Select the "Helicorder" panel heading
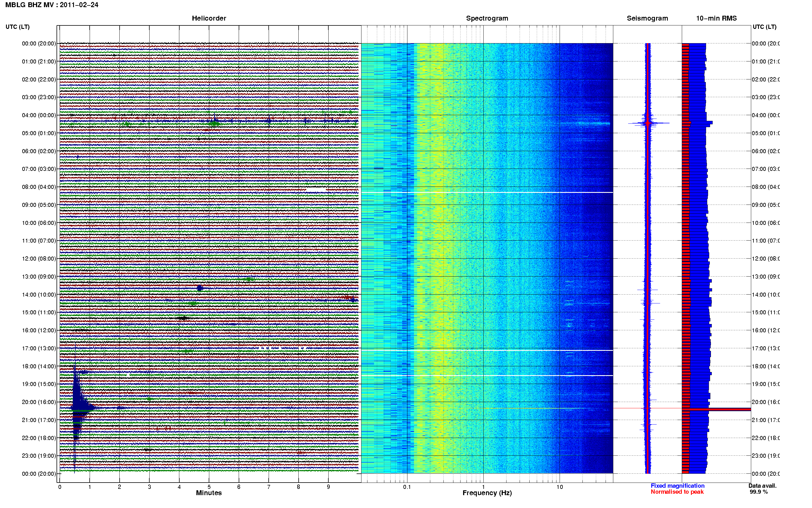This screenshot has width=812, height=508. [209, 19]
